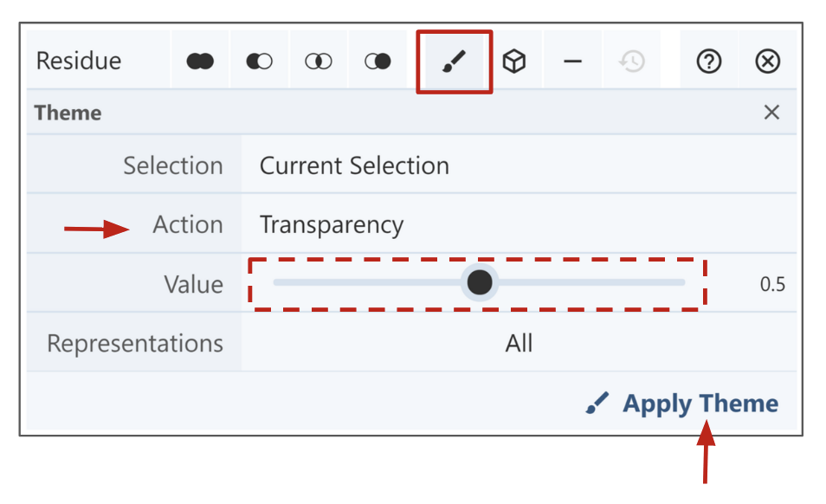Close the Theme panel with its X
This screenshot has height=504, width=826.
tap(771, 113)
